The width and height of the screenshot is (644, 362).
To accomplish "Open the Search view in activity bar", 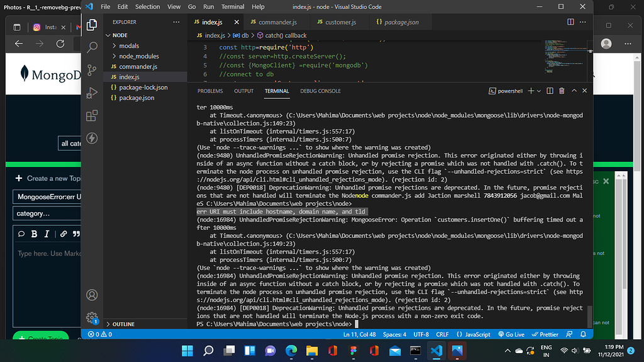I will tap(92, 47).
